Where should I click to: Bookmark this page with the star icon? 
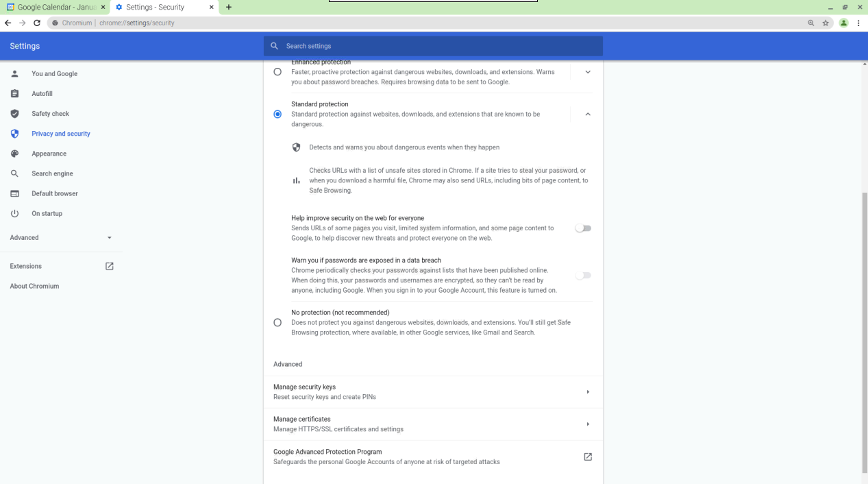click(826, 23)
